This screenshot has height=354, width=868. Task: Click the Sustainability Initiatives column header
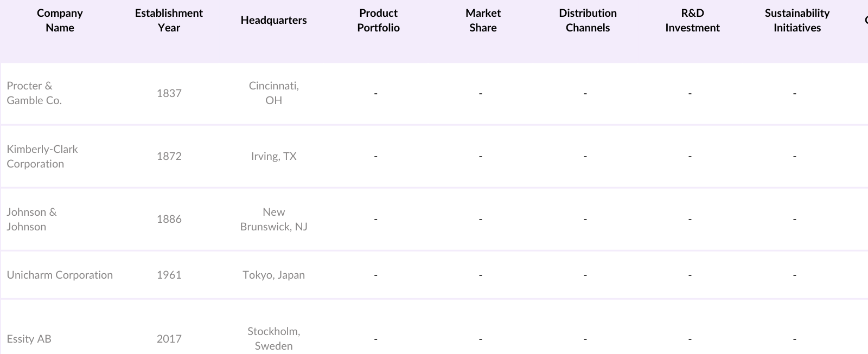pos(797,21)
